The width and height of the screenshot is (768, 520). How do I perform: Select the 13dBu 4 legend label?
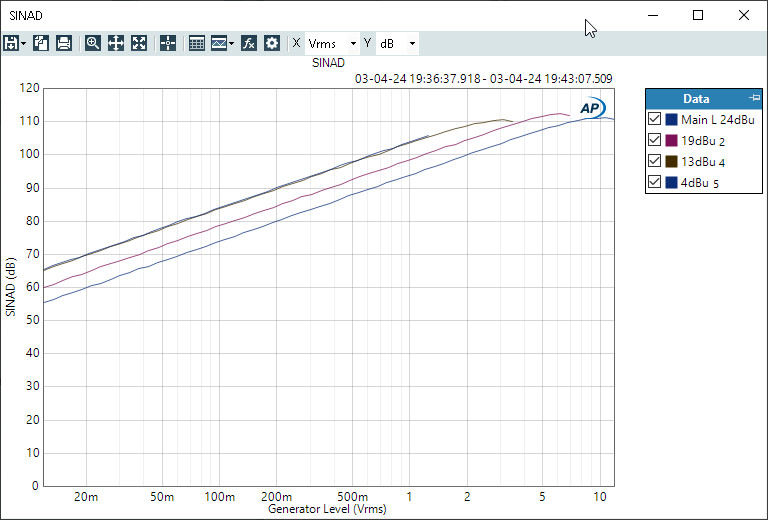point(702,162)
